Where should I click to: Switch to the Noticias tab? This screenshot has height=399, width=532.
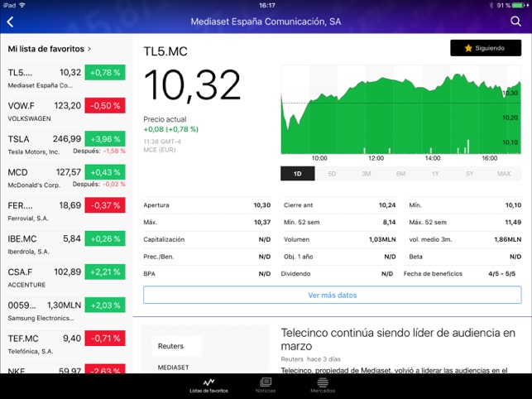coord(266,386)
